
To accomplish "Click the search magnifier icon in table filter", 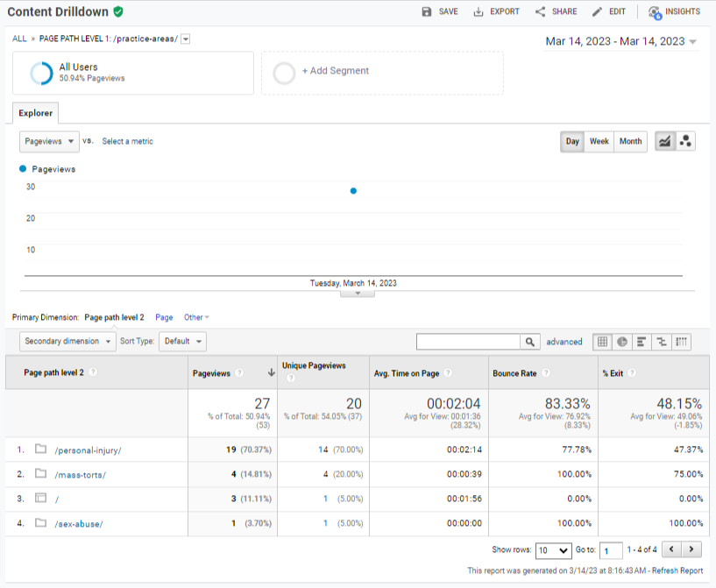I will tap(530, 342).
